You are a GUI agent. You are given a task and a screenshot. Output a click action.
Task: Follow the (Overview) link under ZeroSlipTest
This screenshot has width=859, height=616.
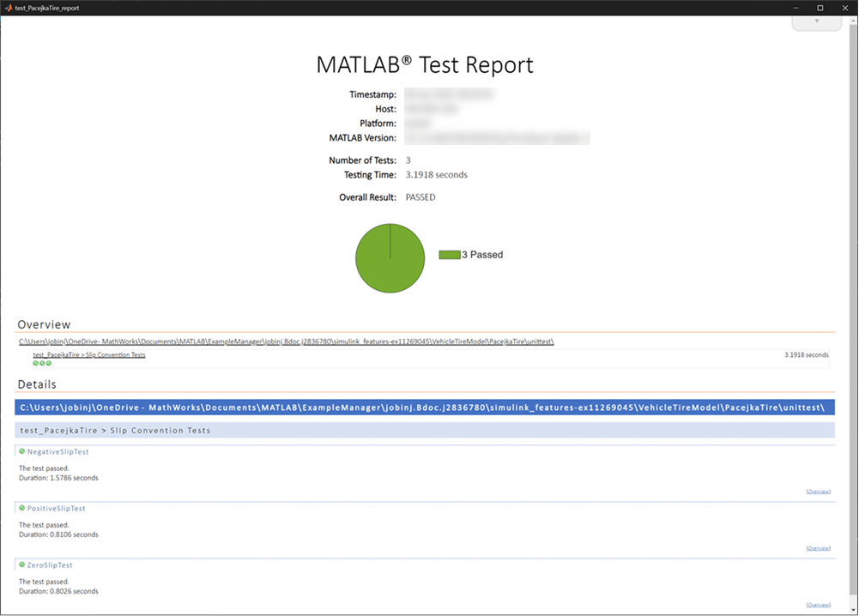coord(817,604)
